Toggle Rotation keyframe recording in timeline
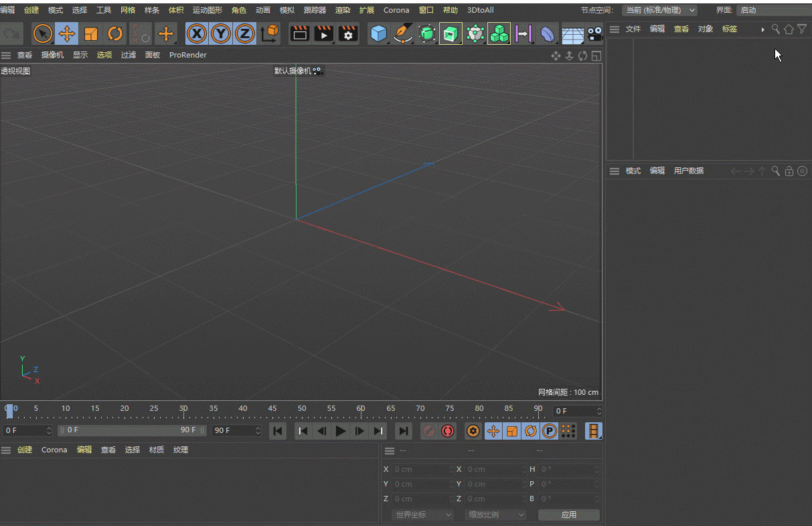Screen dimensions: 812x526 click(x=531, y=431)
